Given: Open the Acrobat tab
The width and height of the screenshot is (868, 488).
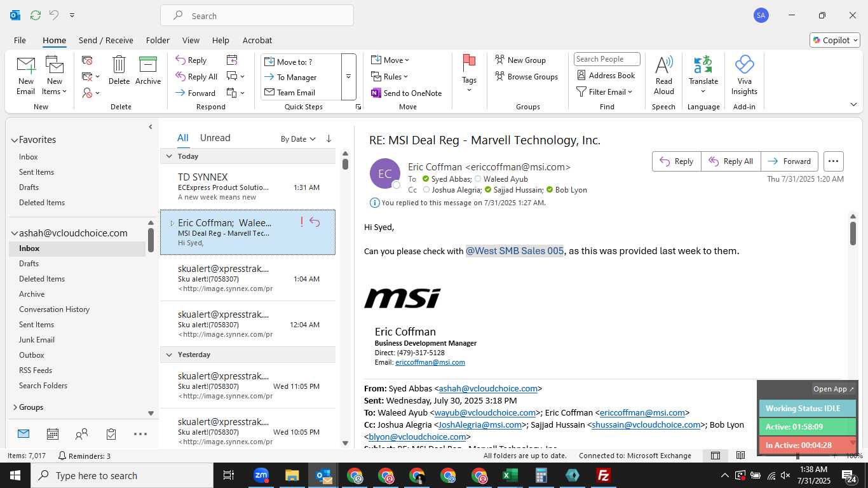Looking at the screenshot, I should coord(257,40).
